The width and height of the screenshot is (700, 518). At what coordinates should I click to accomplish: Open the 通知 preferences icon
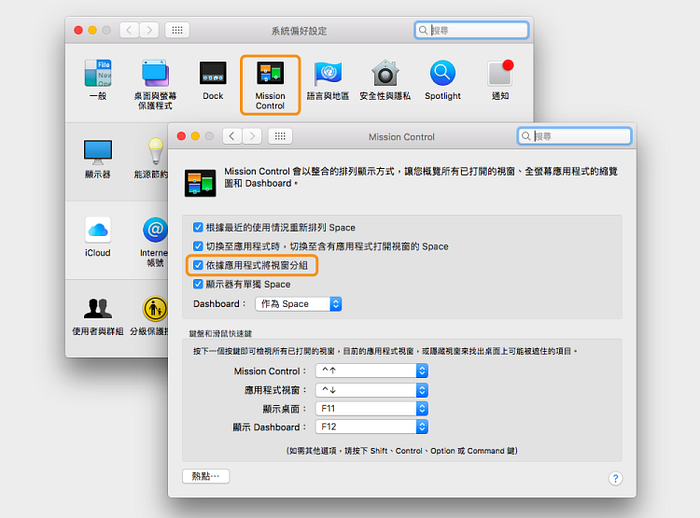click(x=499, y=74)
